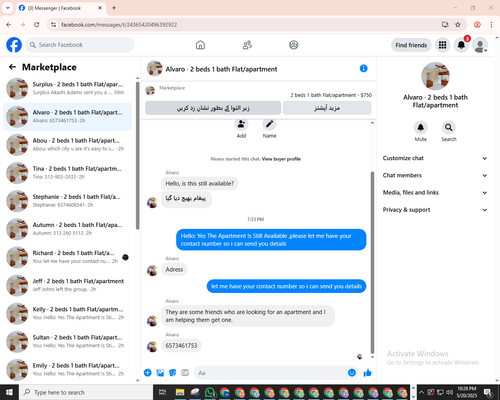Open WhatsApp from the taskbar
The image size is (500, 400).
click(210, 392)
